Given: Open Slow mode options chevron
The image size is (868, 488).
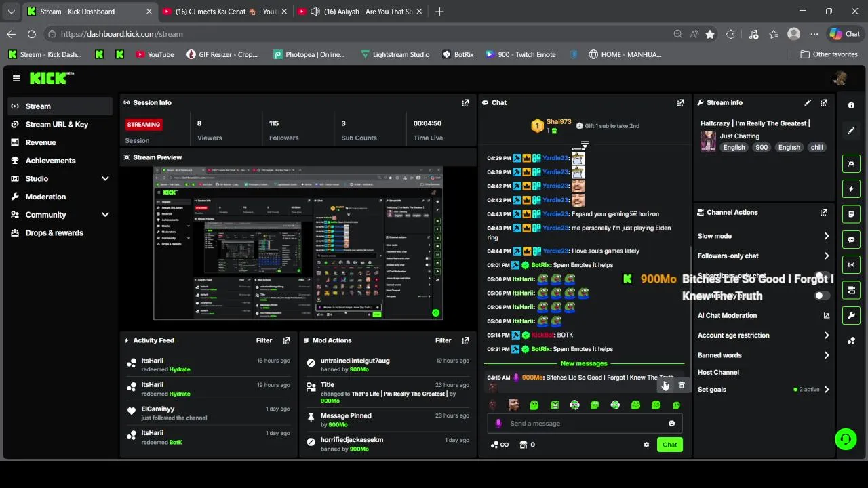Looking at the screenshot, I should pyautogui.click(x=826, y=236).
